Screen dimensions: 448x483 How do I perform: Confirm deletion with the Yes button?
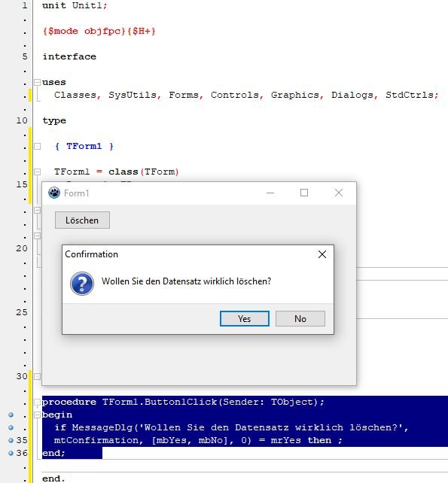[245, 318]
